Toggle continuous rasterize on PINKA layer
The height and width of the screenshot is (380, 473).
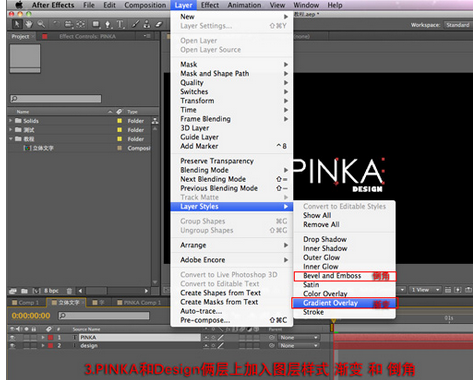[214, 338]
